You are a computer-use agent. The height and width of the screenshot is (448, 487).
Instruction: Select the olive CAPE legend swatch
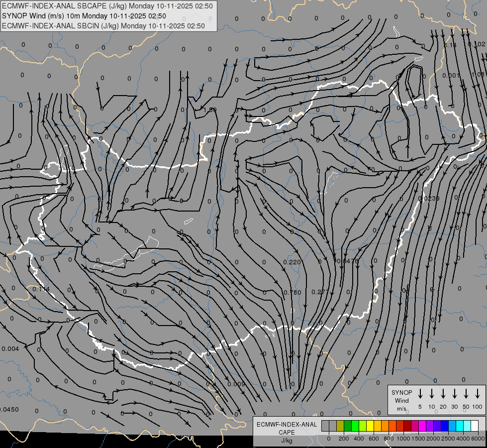(x=340, y=426)
